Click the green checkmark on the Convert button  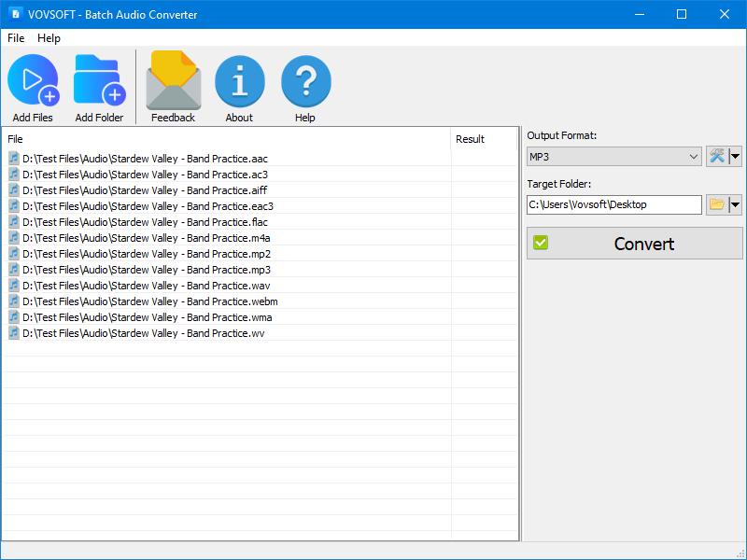541,243
